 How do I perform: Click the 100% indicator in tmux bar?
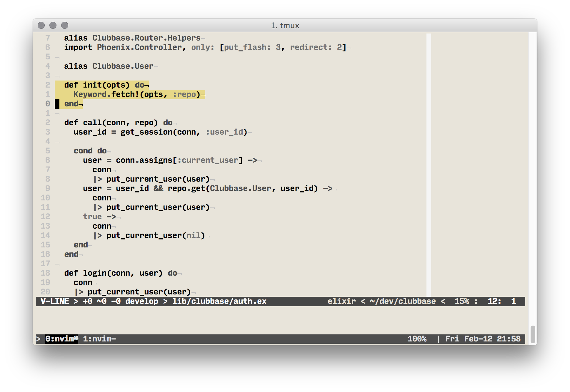(417, 339)
